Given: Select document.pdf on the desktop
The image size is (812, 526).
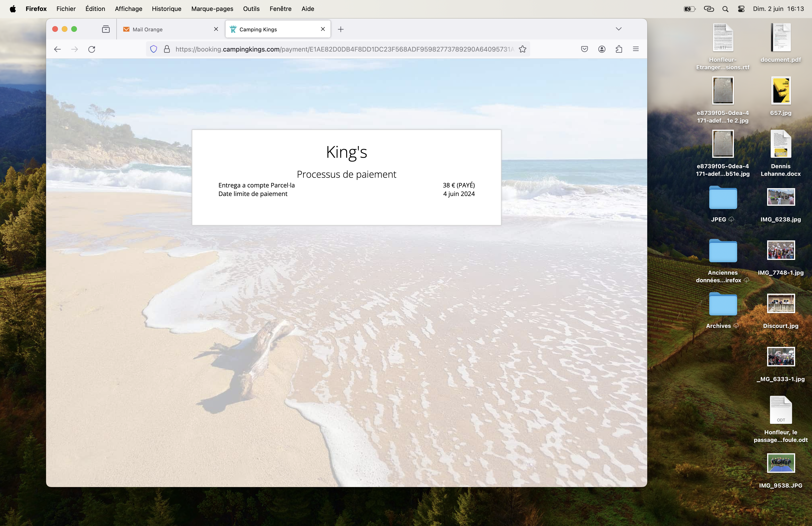Looking at the screenshot, I should pyautogui.click(x=781, y=43).
